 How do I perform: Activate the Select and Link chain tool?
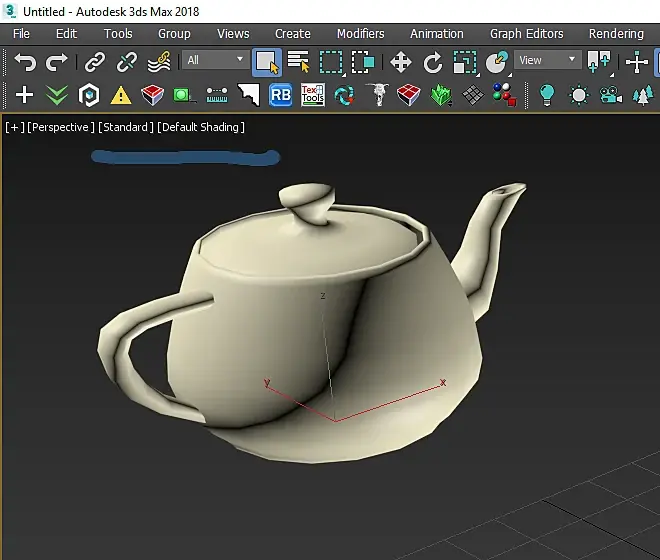pyautogui.click(x=95, y=62)
